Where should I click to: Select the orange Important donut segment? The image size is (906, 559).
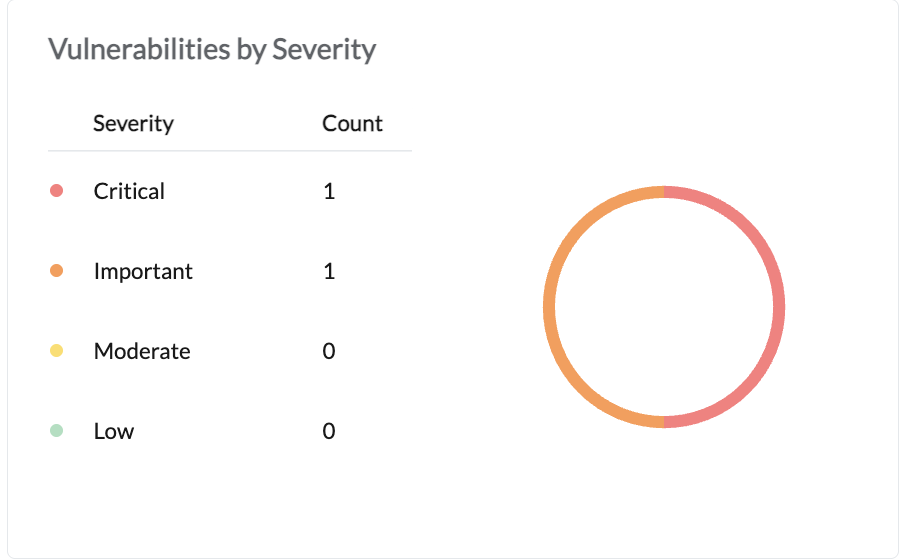point(549,307)
